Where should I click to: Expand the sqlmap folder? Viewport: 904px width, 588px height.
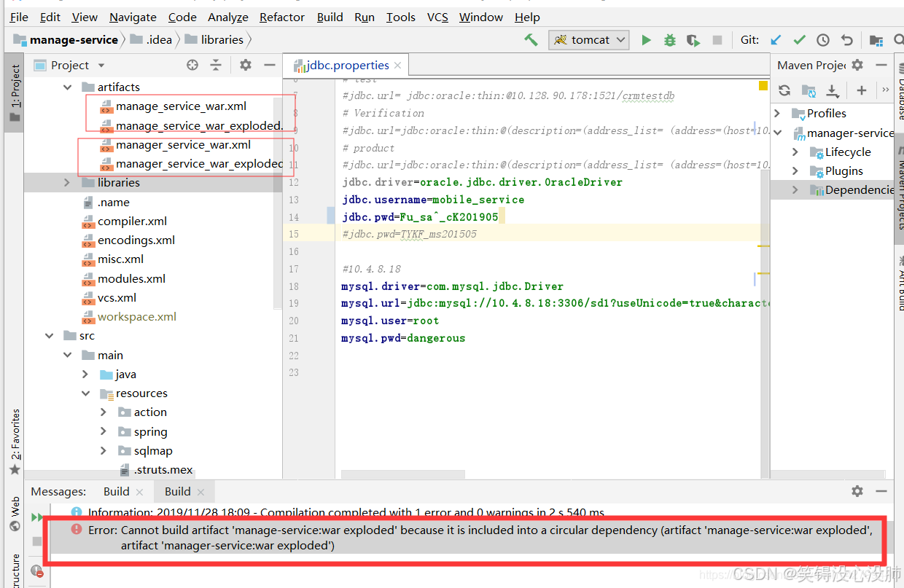pos(104,451)
